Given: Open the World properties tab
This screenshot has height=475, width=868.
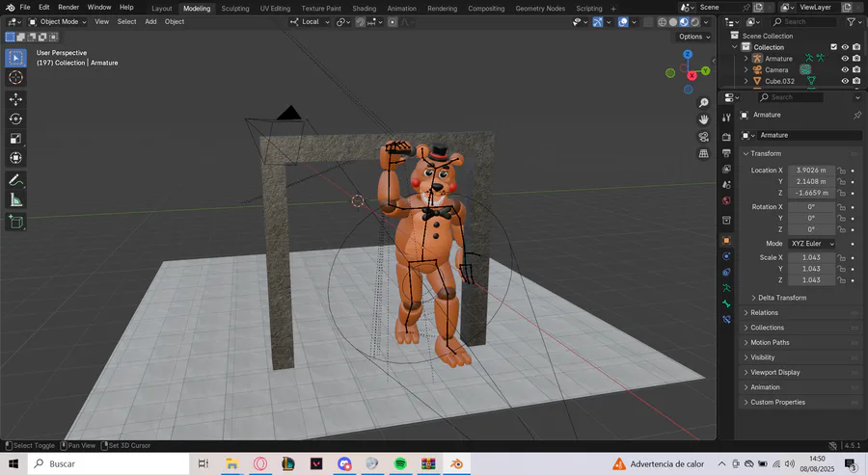Looking at the screenshot, I should point(726,200).
